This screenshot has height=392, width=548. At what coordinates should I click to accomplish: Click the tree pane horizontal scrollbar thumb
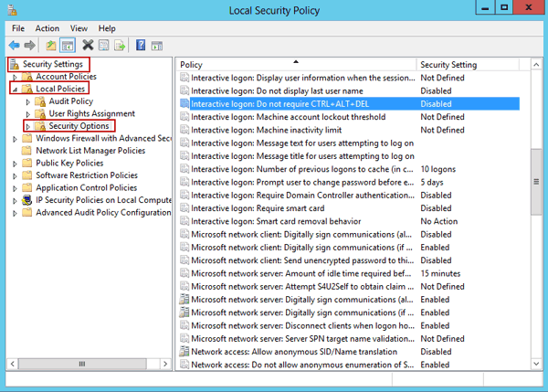(82, 364)
